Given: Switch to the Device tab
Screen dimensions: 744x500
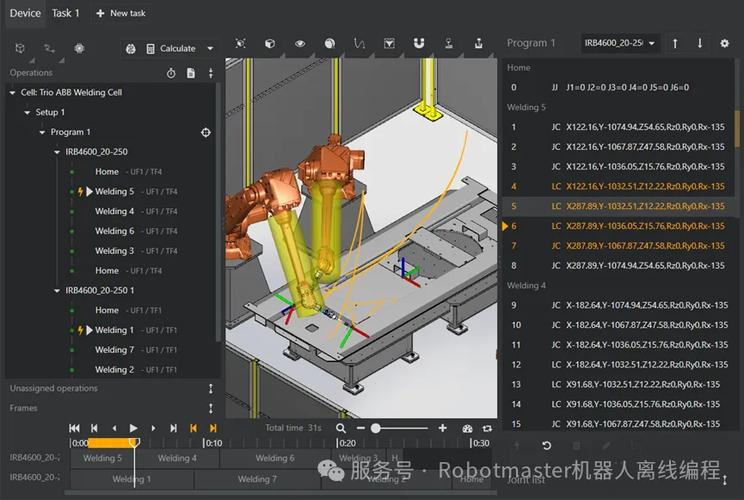Looking at the screenshot, I should point(25,13).
